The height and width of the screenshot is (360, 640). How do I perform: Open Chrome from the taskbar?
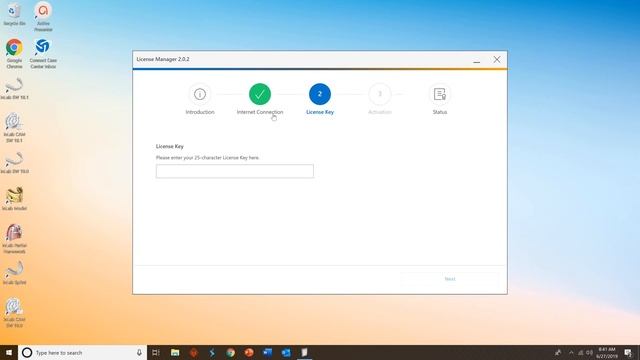231,353
